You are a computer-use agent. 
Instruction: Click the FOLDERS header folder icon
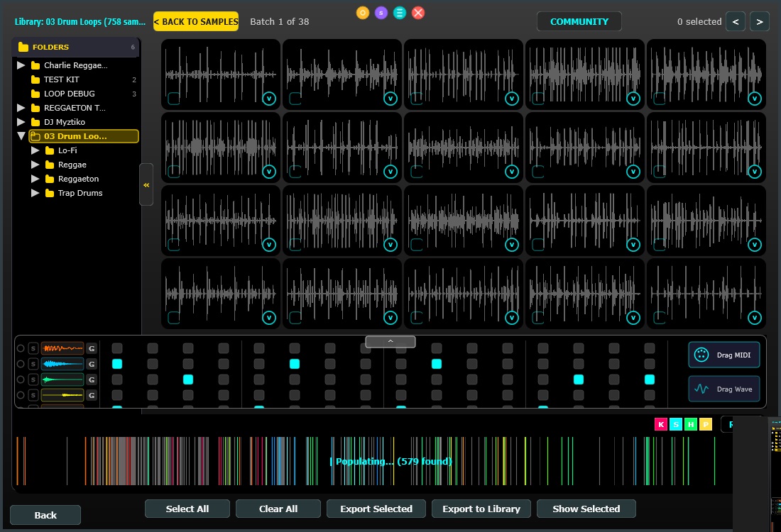[23, 48]
